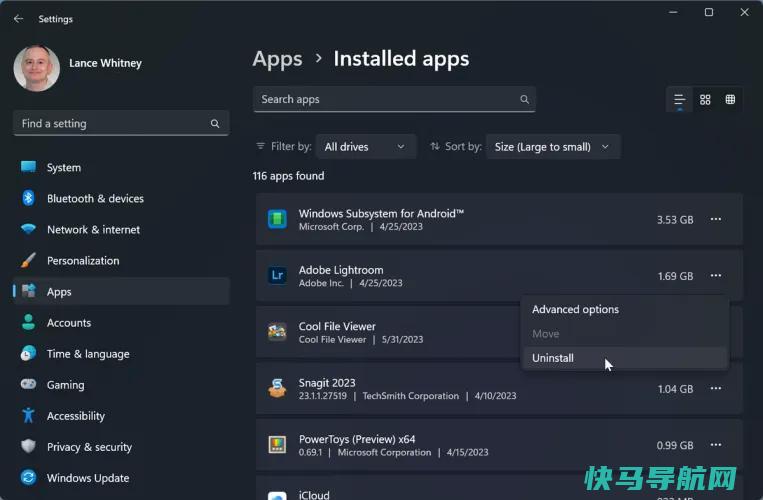Open Network & internet section
This screenshot has height=500, width=763.
coord(121,230)
